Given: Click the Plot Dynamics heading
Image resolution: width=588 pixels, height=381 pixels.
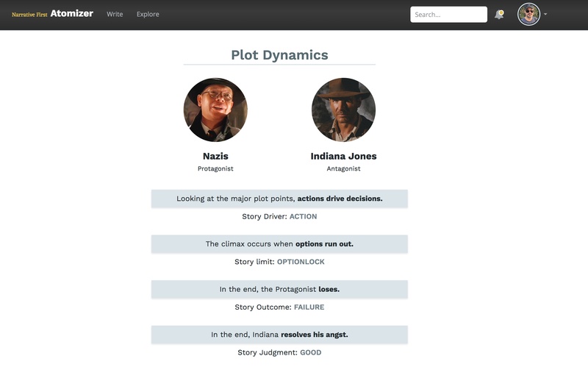Looking at the screenshot, I should coord(279,55).
